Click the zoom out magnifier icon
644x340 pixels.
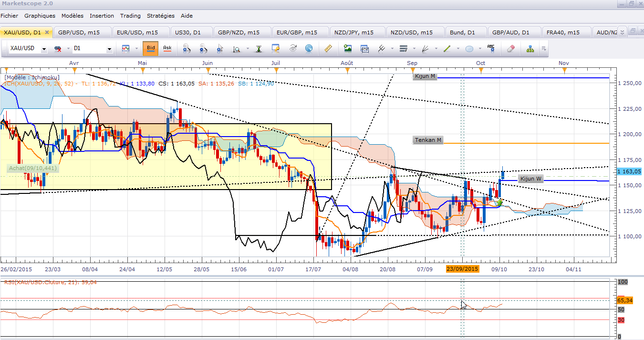pos(203,48)
